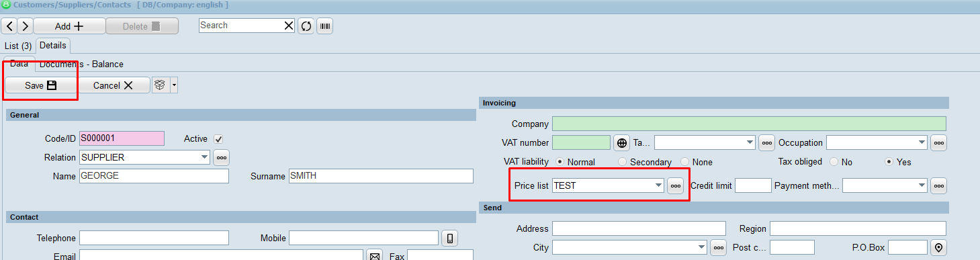Screen dimensions: 980x260
Task: Go to previous record arrow
Action: 9,26
